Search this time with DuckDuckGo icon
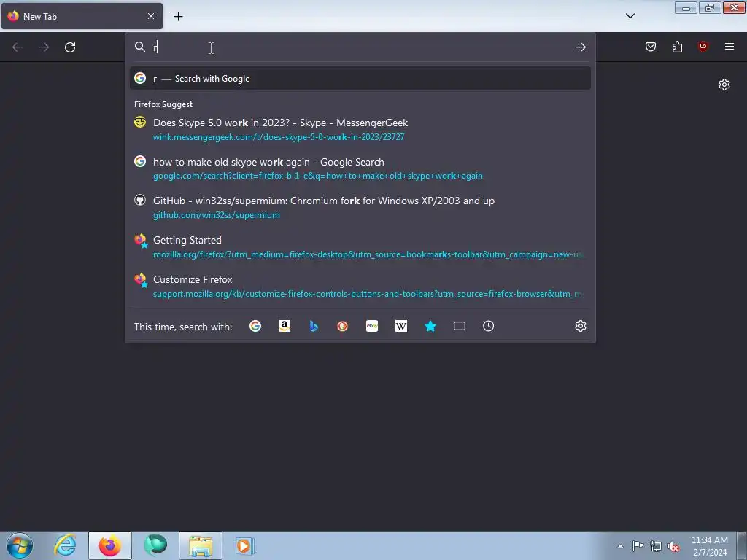The height and width of the screenshot is (560, 747). (343, 326)
